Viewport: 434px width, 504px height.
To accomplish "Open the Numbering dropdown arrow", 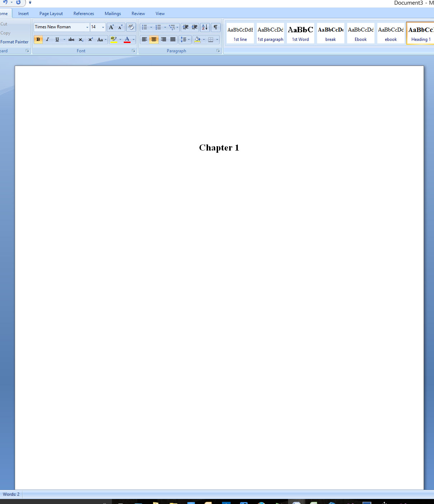I will point(165,27).
